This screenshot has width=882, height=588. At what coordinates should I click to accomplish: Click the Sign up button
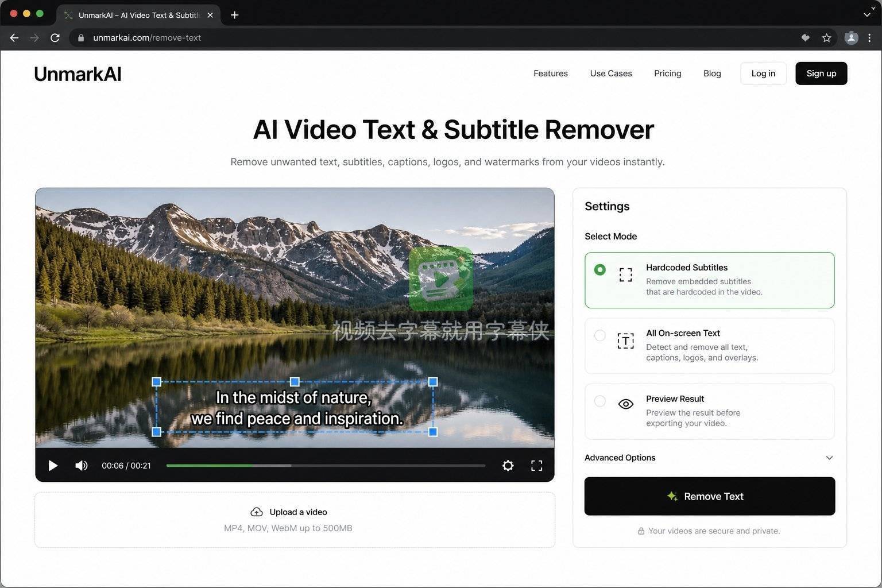click(821, 73)
